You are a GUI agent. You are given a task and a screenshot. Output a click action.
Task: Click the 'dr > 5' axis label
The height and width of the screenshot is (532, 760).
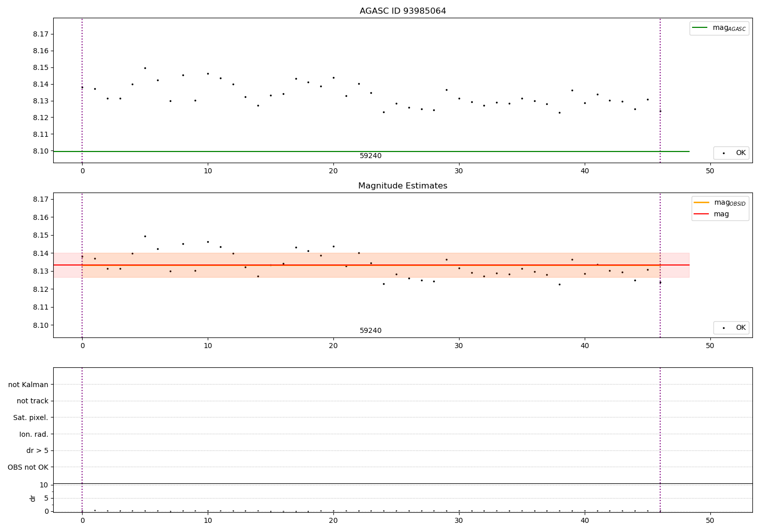point(37,450)
